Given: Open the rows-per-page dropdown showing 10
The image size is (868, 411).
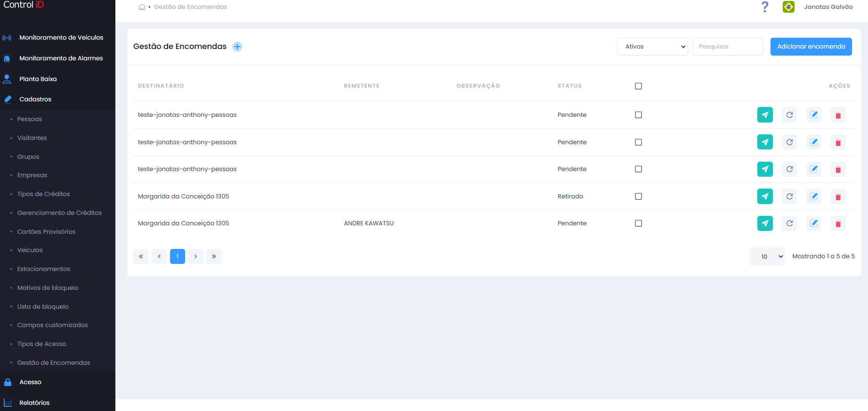Looking at the screenshot, I should click(x=767, y=256).
